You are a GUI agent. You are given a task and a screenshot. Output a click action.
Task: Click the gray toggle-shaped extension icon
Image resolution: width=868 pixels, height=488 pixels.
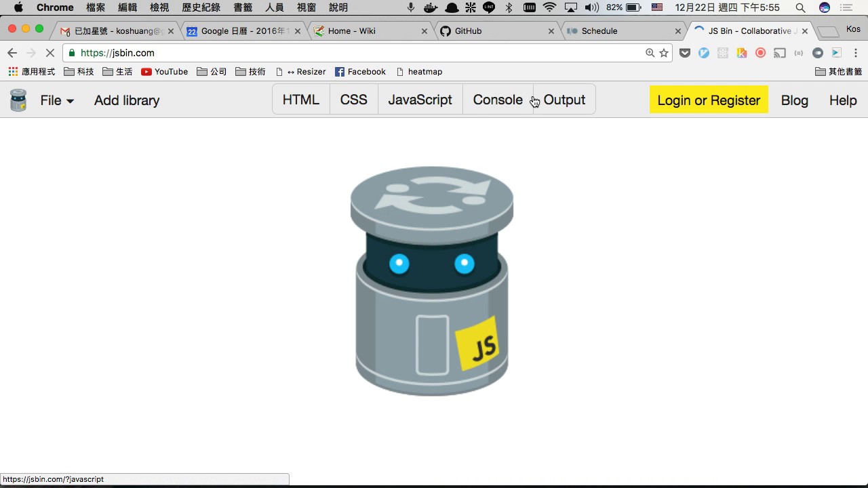[x=818, y=53]
